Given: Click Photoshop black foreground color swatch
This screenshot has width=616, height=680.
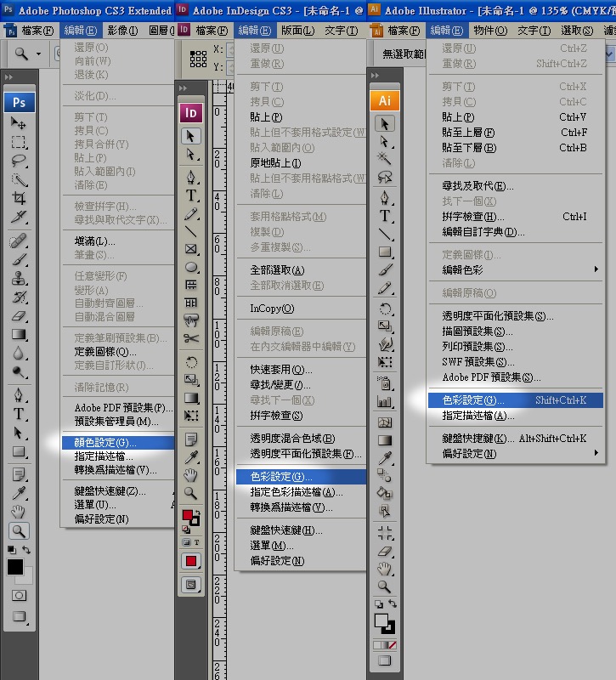Looking at the screenshot, I should [x=15, y=567].
